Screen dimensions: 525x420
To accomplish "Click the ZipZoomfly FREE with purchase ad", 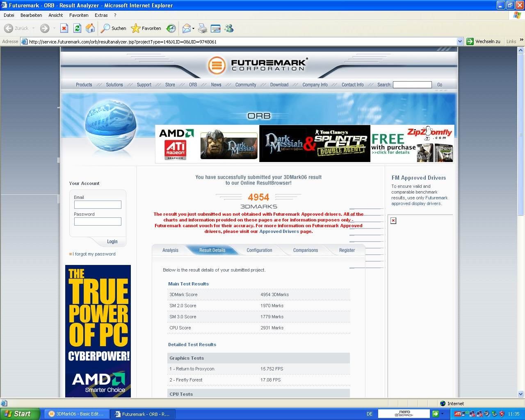I will coord(412,144).
